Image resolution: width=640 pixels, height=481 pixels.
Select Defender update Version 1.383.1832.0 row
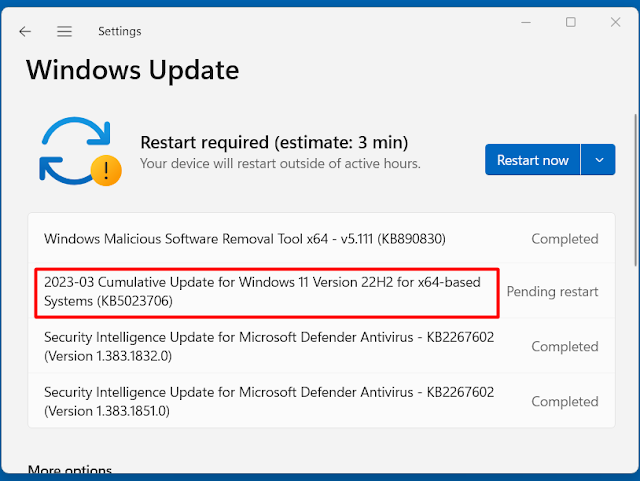(x=321, y=346)
